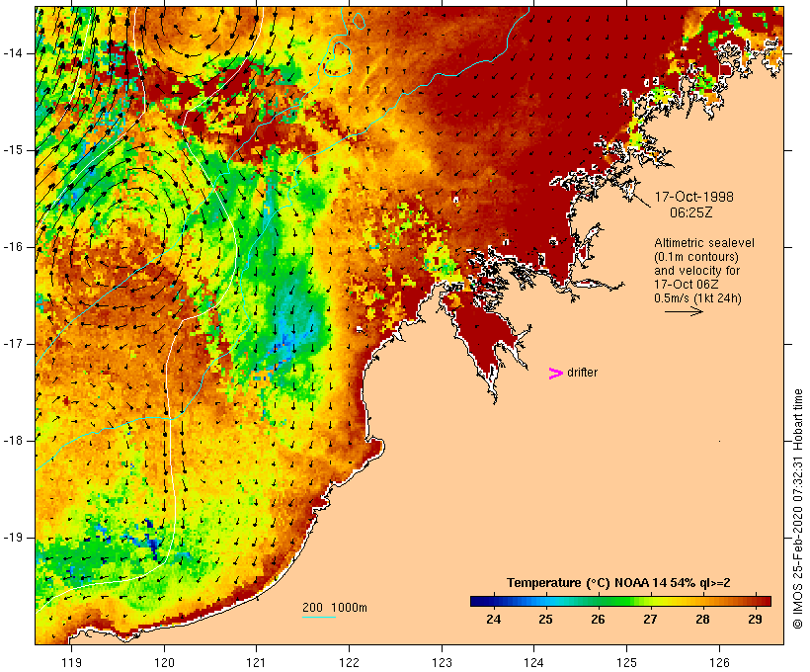Click the '06:25Z' time label
Screen dimensions: 810x672
click(691, 212)
